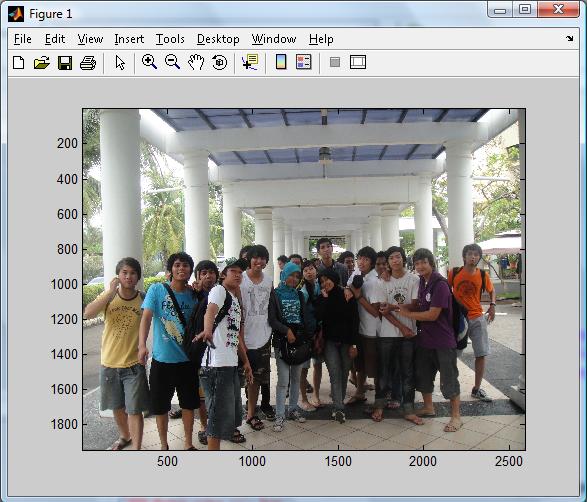Open the Window menu
The height and width of the screenshot is (502, 588).
[x=274, y=39]
